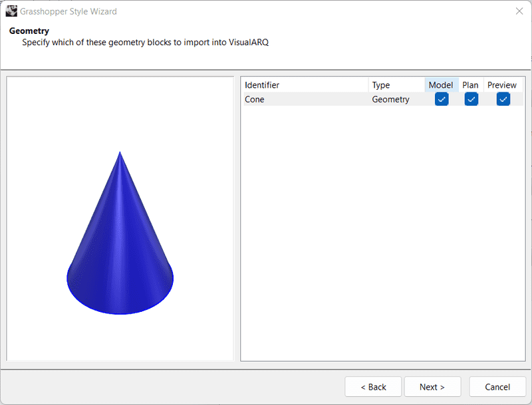Click the Model column header
This screenshot has height=405, width=532.
[441, 85]
